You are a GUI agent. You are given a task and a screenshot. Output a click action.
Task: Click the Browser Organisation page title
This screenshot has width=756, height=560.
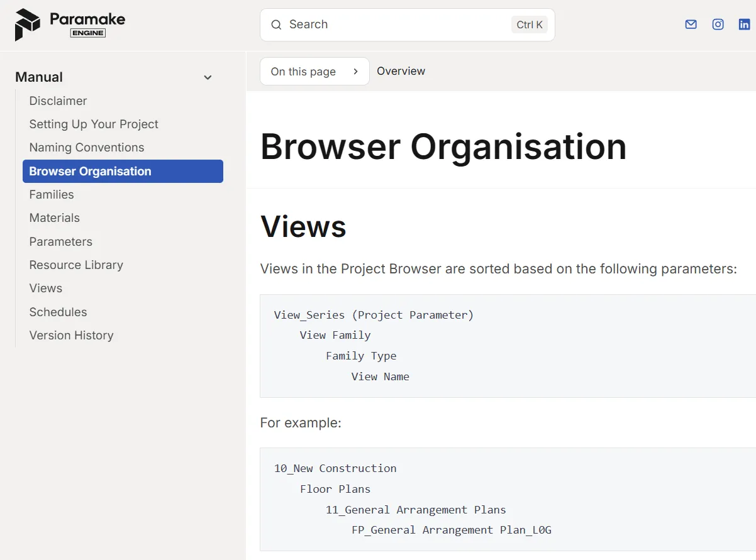[443, 147]
